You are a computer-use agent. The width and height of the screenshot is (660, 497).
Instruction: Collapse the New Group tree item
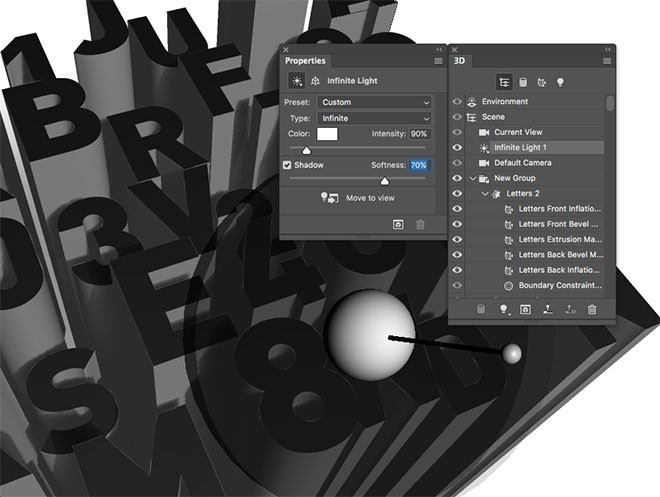[x=473, y=178]
